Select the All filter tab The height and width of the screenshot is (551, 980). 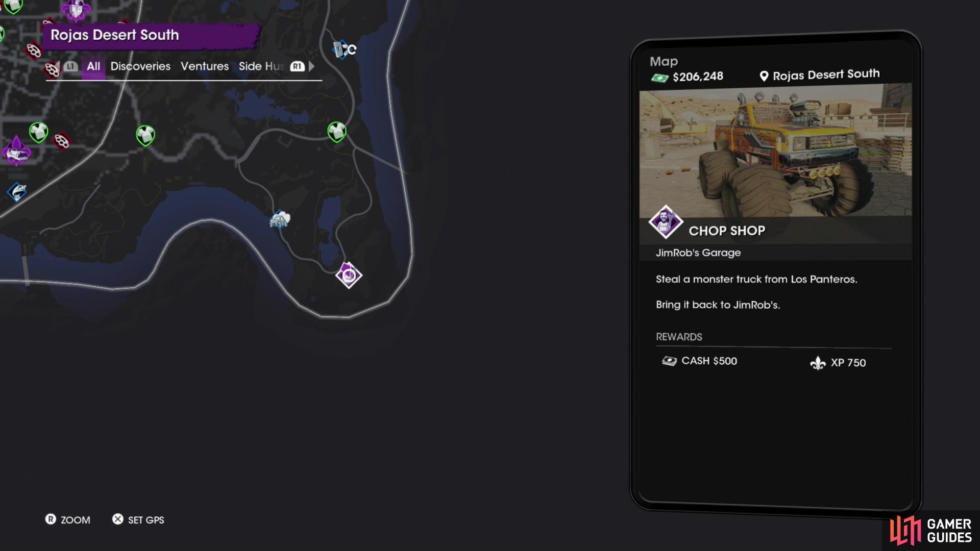pyautogui.click(x=93, y=66)
